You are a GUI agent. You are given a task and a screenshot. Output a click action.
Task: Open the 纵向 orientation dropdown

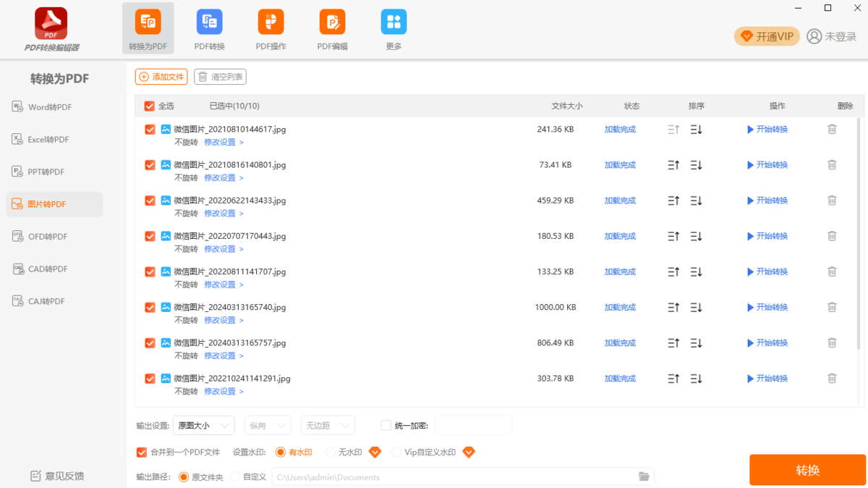click(x=267, y=426)
